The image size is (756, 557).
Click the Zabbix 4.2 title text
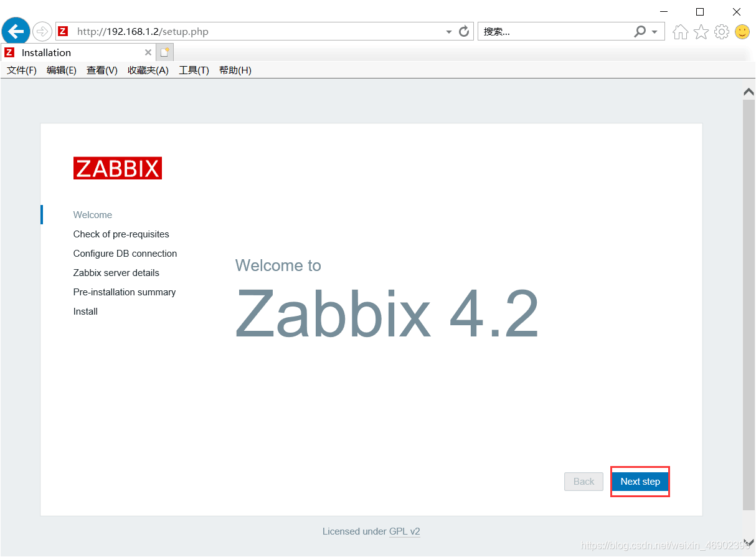pyautogui.click(x=387, y=313)
